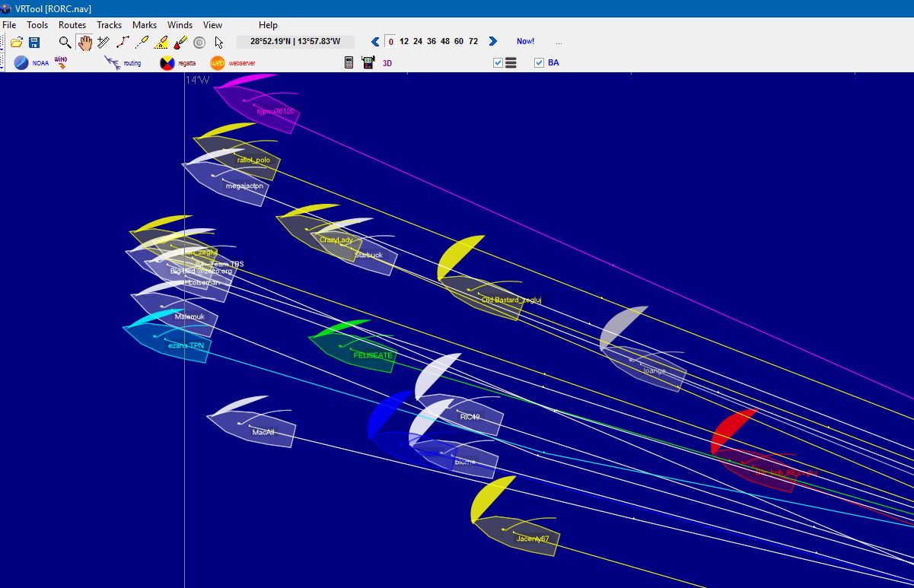Viewport: 914px width, 588px height.
Task: Select the 36 hour forecast offset
Action: pos(432,41)
